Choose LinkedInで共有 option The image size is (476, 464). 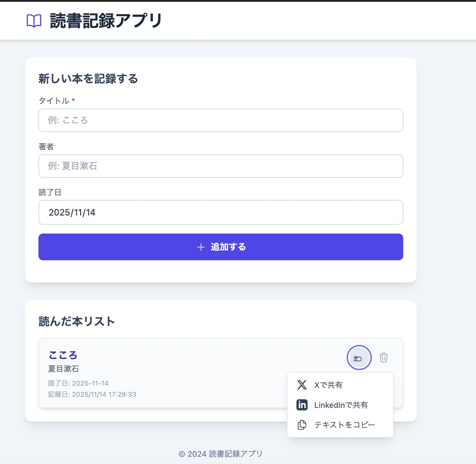[x=340, y=405]
